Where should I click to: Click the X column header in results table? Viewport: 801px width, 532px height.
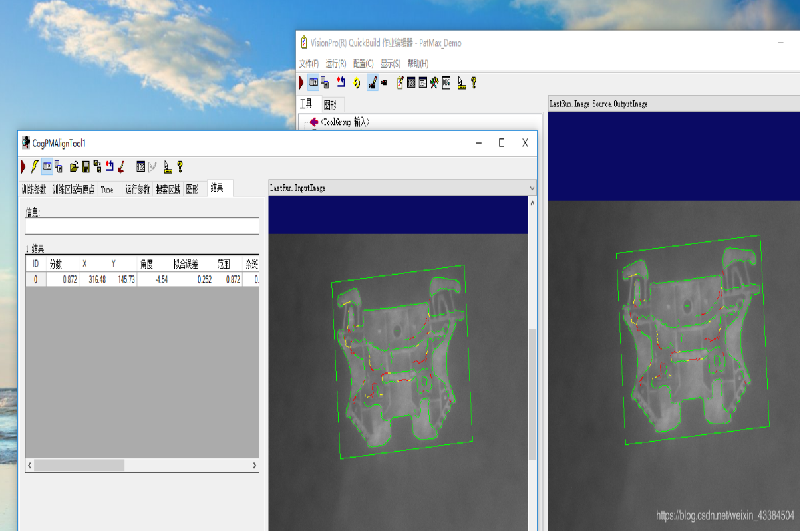(x=94, y=264)
